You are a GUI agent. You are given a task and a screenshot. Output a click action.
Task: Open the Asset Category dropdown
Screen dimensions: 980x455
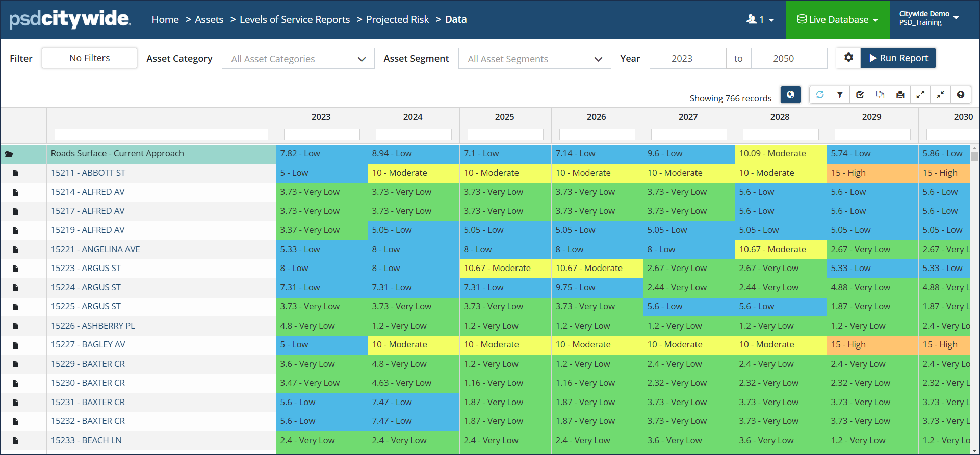coord(298,59)
